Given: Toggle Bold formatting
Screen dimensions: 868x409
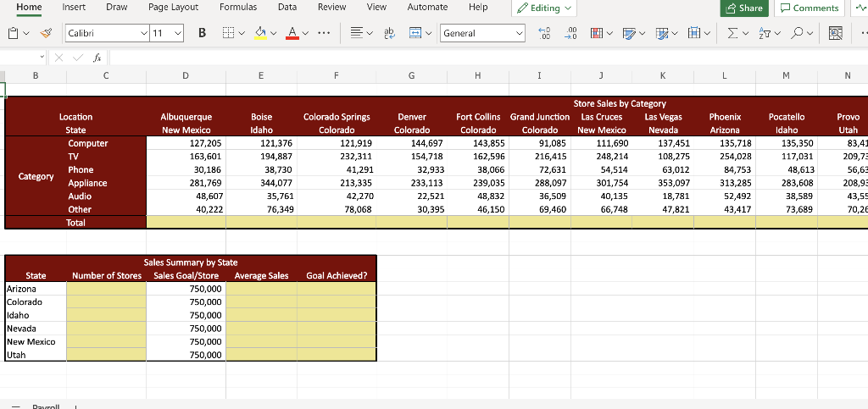Looking at the screenshot, I should [x=202, y=33].
